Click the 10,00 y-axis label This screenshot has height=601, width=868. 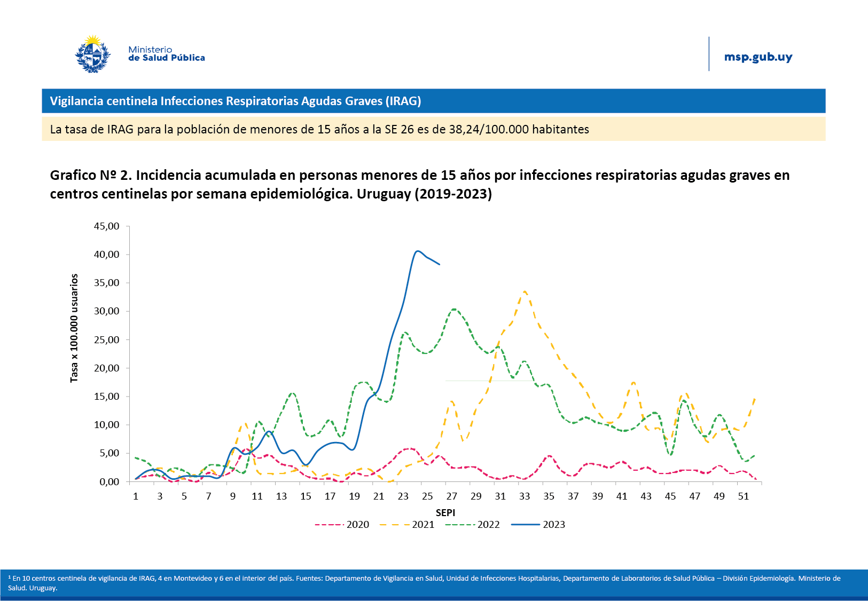tap(107, 424)
